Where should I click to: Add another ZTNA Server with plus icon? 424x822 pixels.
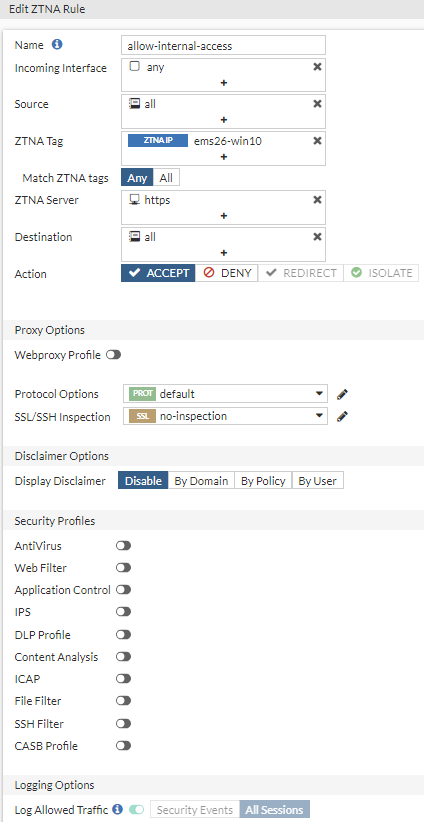click(x=224, y=215)
